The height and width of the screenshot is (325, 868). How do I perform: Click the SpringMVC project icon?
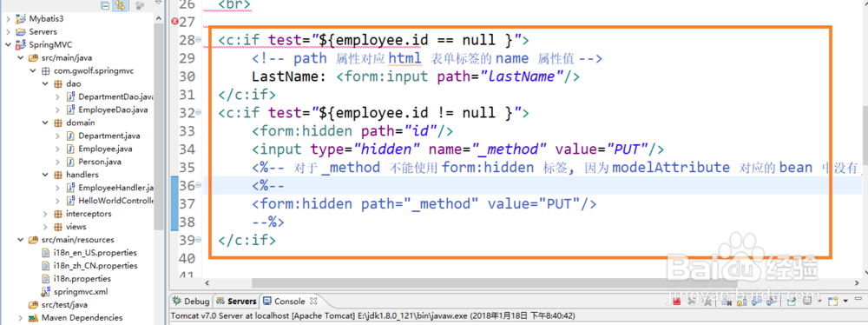21,45
